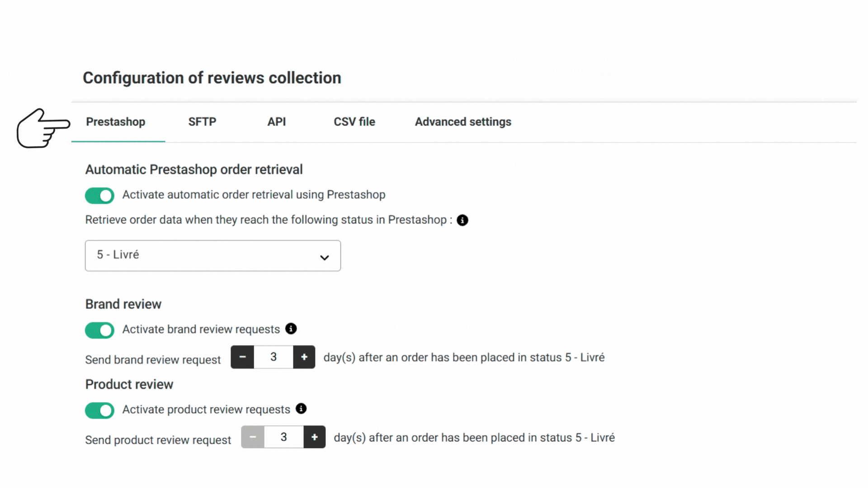Decrease brand review request days with minus
This screenshot has width=868, height=488.
(242, 357)
